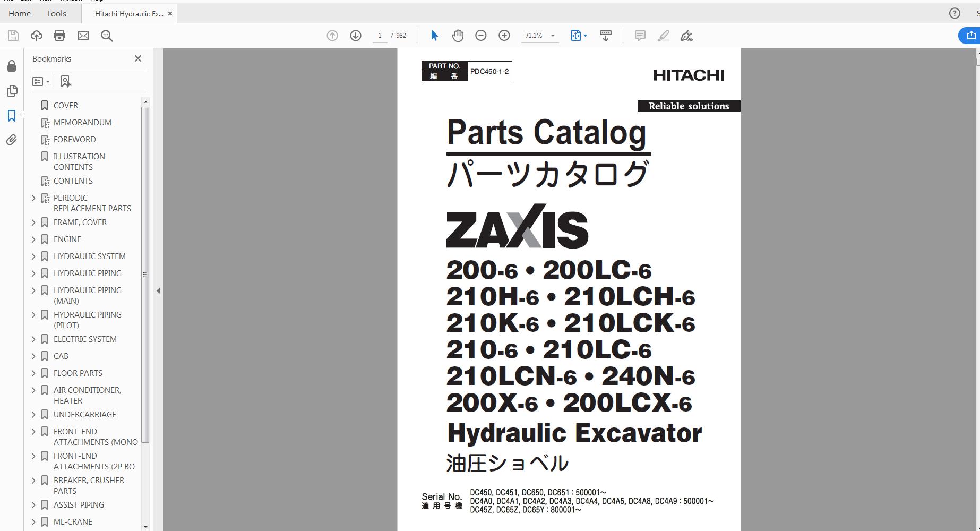Expand the ELECTRIC SYSTEM bookmark
980x531 pixels.
[33, 339]
